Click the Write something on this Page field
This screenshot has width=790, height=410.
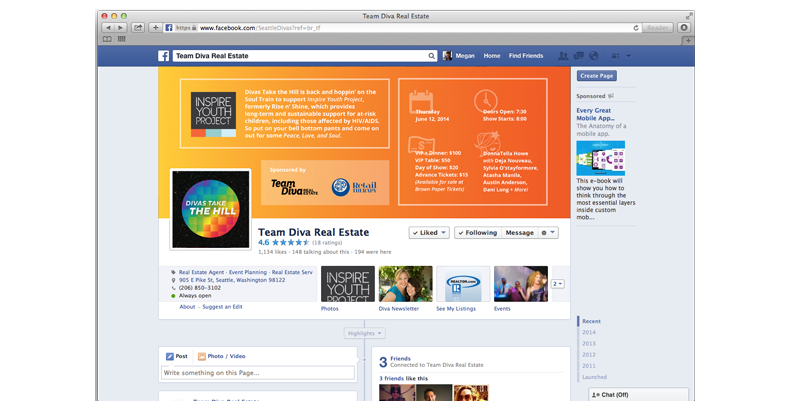(x=258, y=373)
